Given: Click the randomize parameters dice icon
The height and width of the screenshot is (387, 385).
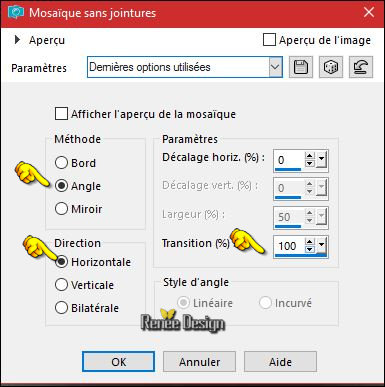Looking at the screenshot, I should 331,67.
